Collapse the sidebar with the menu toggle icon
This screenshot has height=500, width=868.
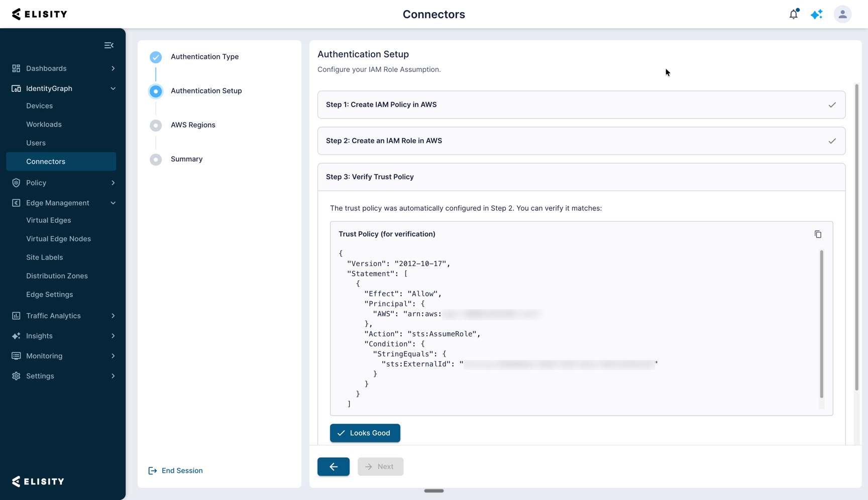coord(109,45)
